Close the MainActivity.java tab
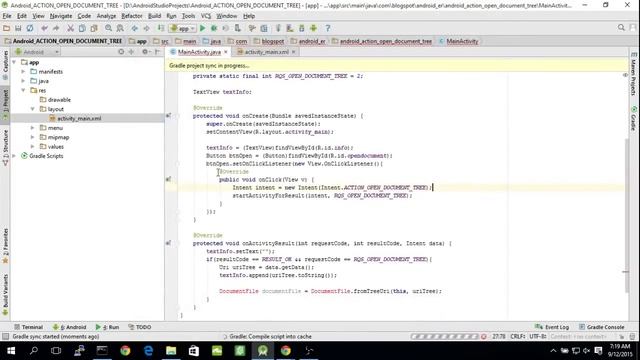Viewport: 640px width, 360px height. pos(225,52)
